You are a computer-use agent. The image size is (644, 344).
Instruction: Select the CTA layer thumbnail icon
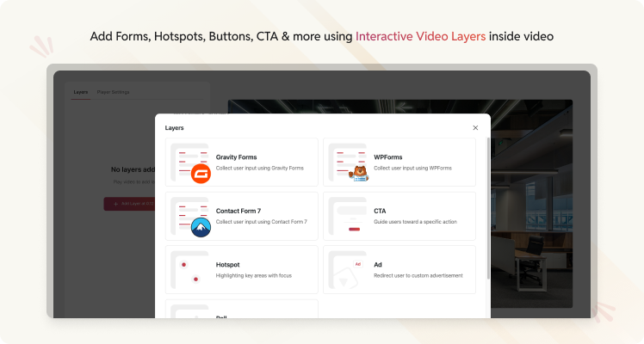pos(348,216)
